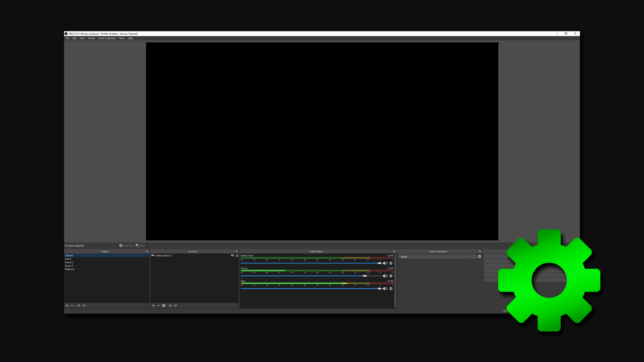The image size is (644, 362).
Task: Click the Audio Mixer dock title
Action: (x=316, y=251)
